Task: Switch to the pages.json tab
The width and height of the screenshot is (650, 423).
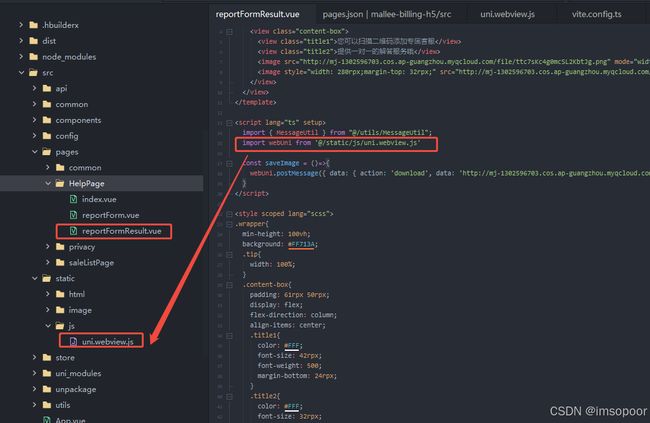Action: coord(386,14)
